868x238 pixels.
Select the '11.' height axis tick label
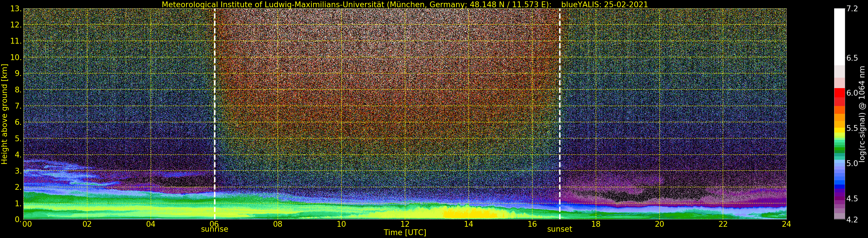(16, 41)
